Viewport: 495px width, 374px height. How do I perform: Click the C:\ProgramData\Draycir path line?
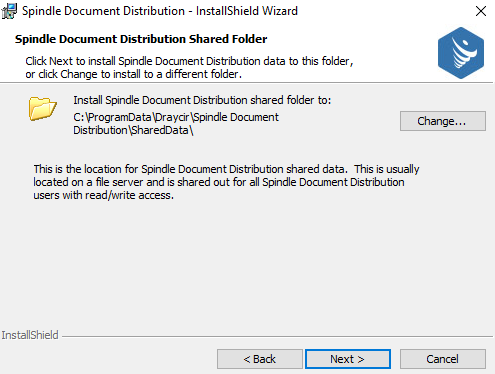(176, 117)
